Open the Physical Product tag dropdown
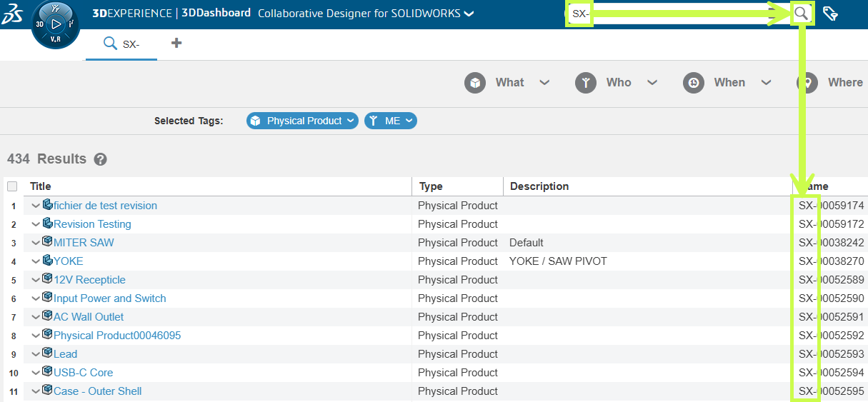This screenshot has width=868, height=402. click(350, 121)
